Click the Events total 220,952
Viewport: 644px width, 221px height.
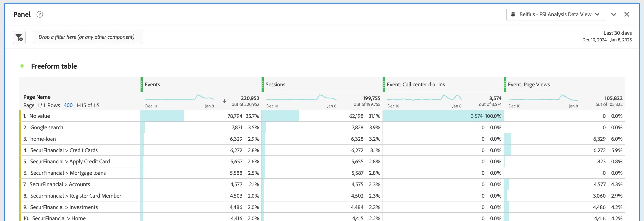pyautogui.click(x=250, y=98)
